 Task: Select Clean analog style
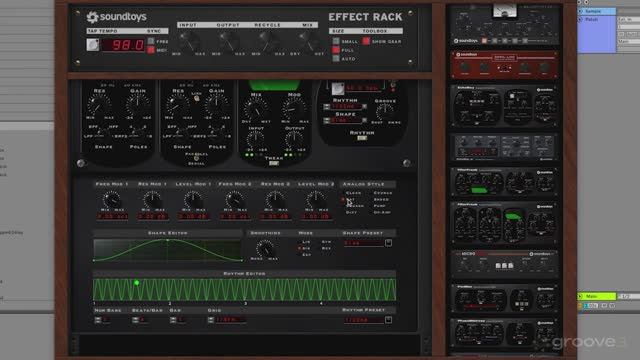tap(353, 193)
